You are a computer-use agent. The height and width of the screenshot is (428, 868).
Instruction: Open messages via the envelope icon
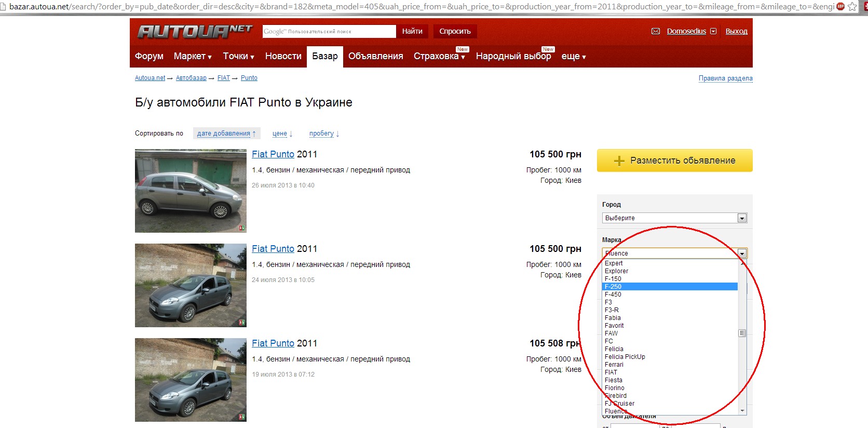(x=656, y=31)
